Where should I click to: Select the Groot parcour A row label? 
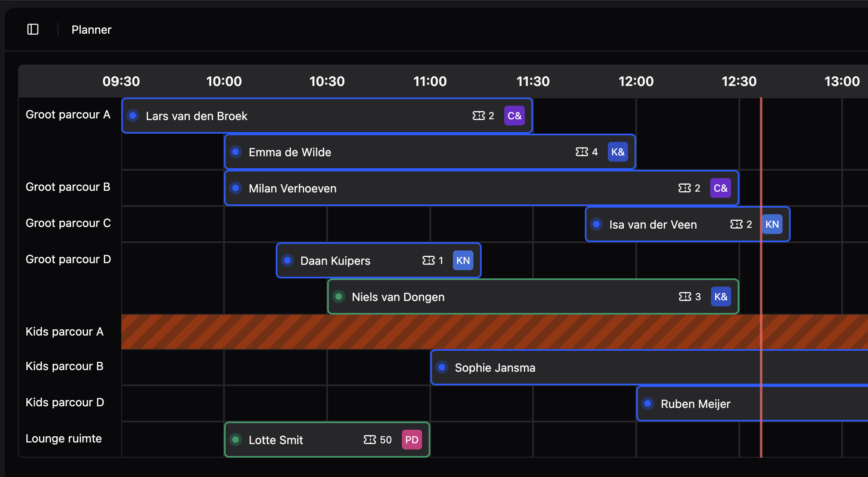(68, 115)
